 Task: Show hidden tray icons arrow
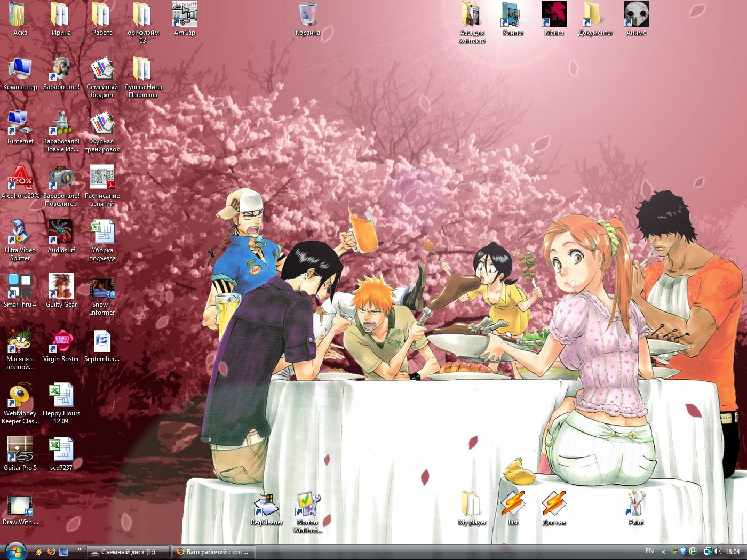pyautogui.click(x=664, y=551)
